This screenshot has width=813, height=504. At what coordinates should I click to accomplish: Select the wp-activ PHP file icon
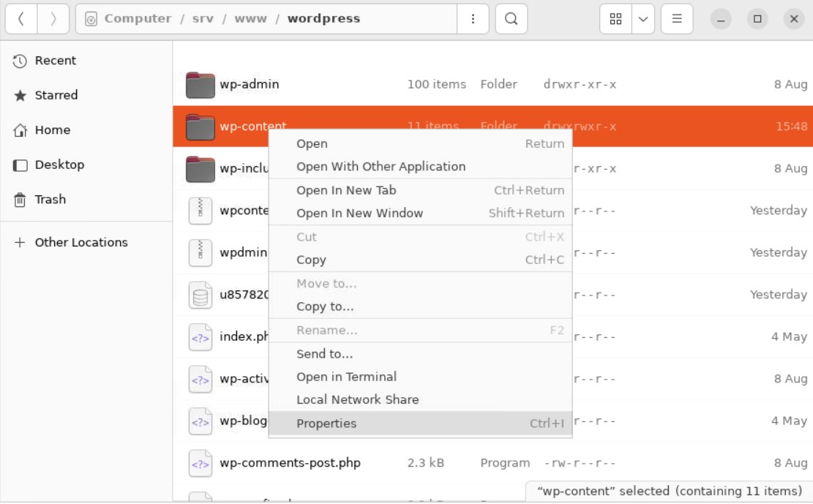coord(200,380)
